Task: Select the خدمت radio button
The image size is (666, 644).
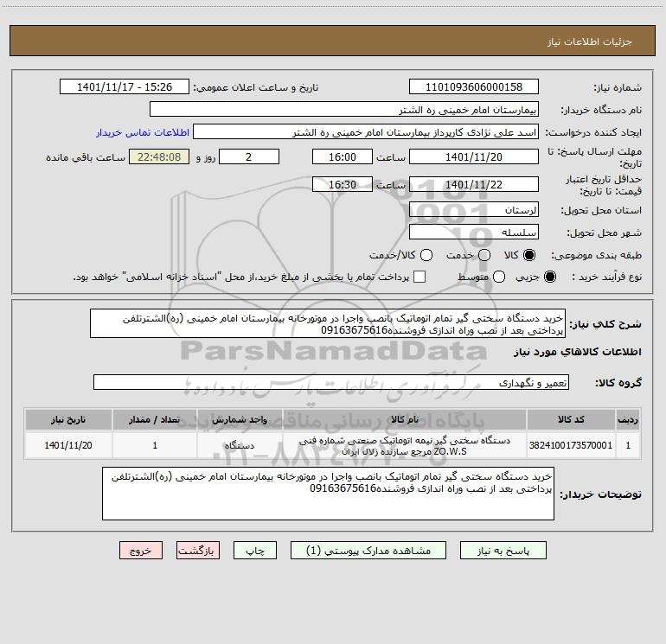Action: pos(484,255)
